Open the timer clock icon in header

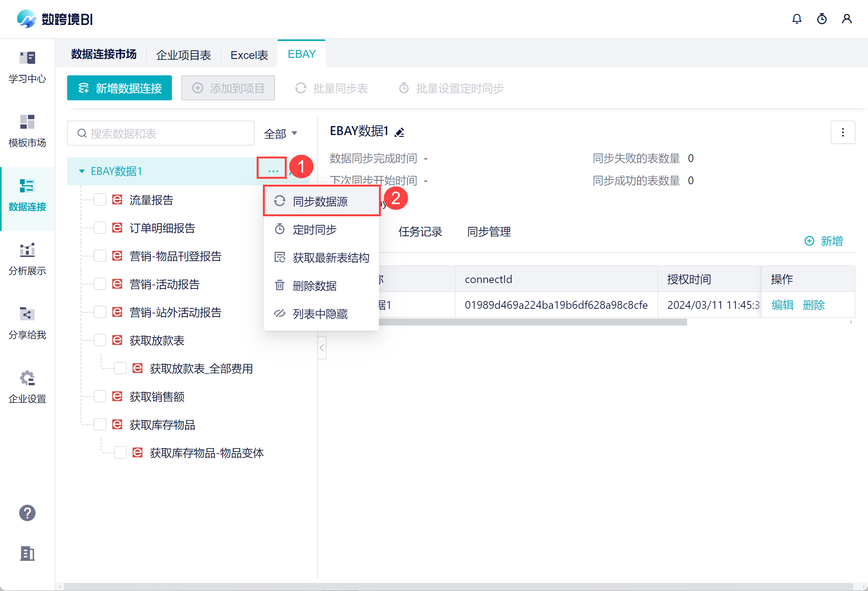coord(822,19)
